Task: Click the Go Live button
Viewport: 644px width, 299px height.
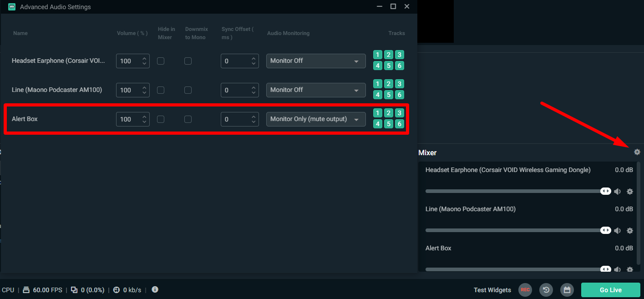Action: tap(610, 290)
